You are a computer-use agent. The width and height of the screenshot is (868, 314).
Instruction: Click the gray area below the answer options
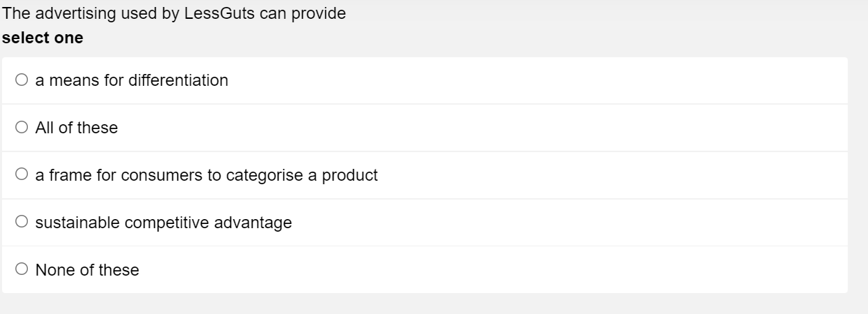tap(433, 304)
